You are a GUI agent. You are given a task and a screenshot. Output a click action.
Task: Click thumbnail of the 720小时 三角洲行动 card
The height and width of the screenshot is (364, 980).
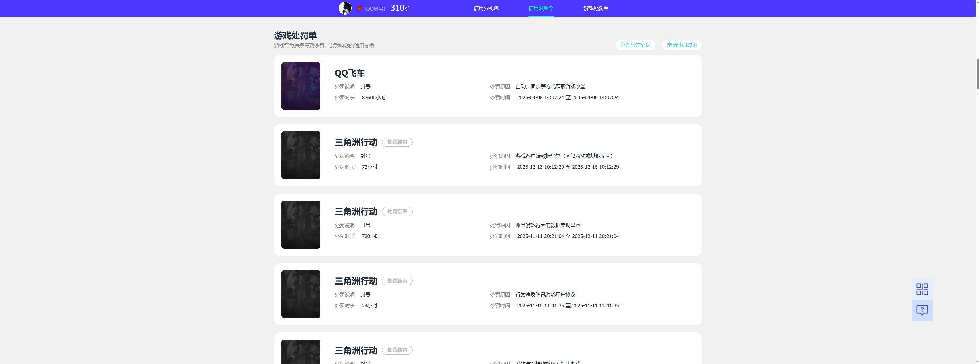pyautogui.click(x=301, y=225)
